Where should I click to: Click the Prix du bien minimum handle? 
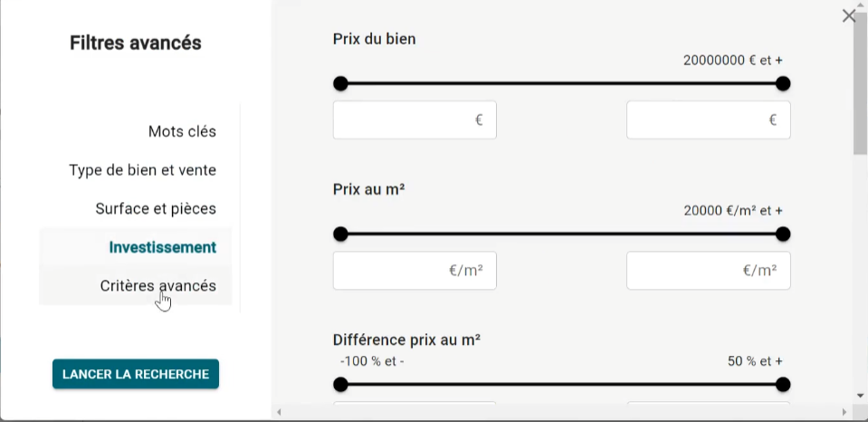(340, 84)
